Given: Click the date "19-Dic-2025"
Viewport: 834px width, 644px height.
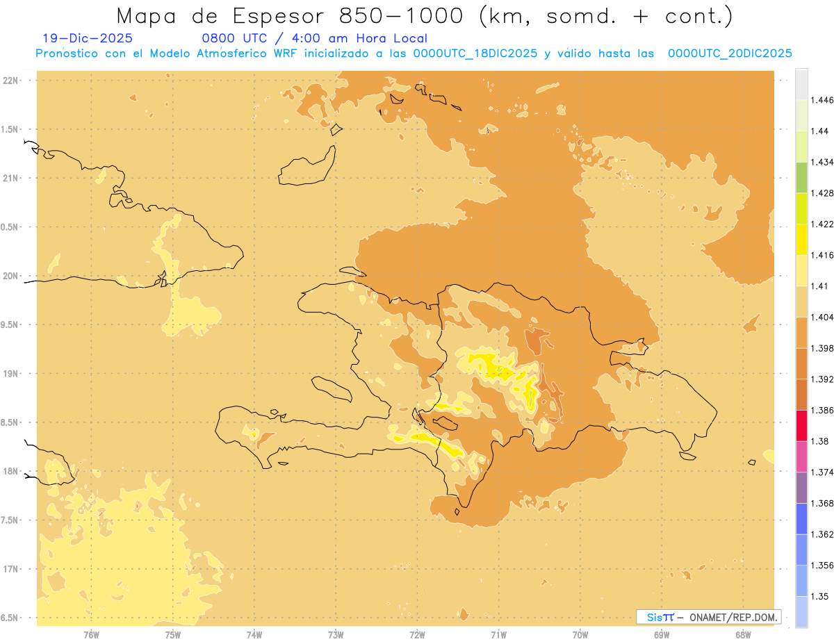Looking at the screenshot, I should 88,38.
